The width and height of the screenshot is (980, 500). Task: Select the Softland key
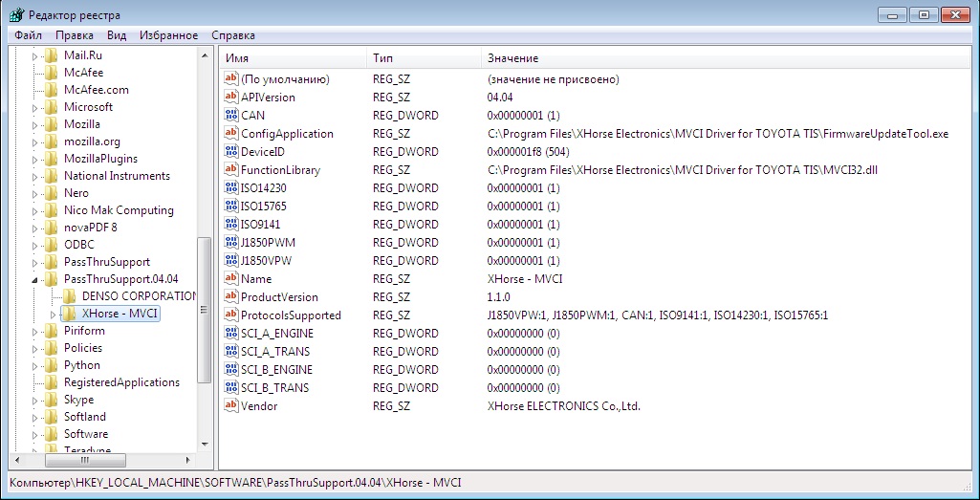pos(85,417)
